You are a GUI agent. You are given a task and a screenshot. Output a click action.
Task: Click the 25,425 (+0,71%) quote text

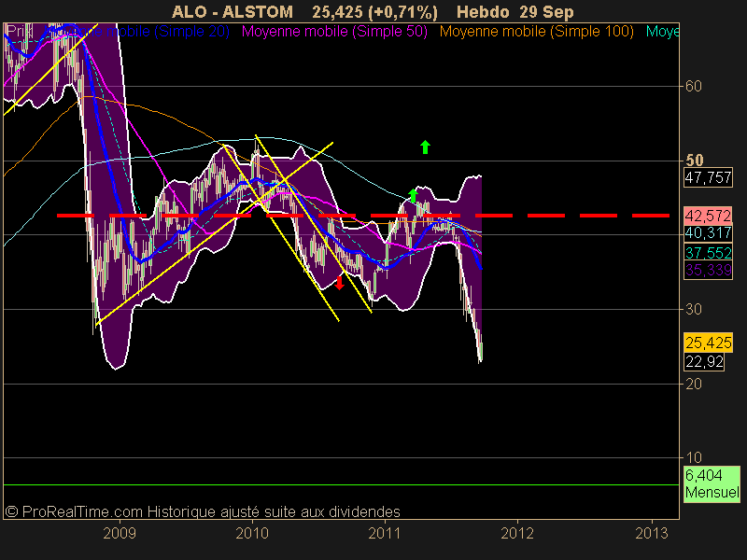(375, 12)
